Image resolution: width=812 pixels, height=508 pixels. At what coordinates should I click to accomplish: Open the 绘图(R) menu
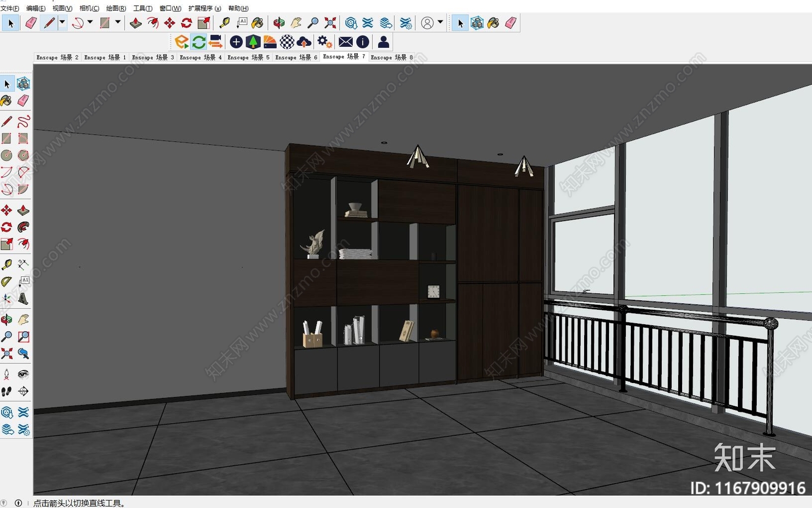tap(116, 8)
